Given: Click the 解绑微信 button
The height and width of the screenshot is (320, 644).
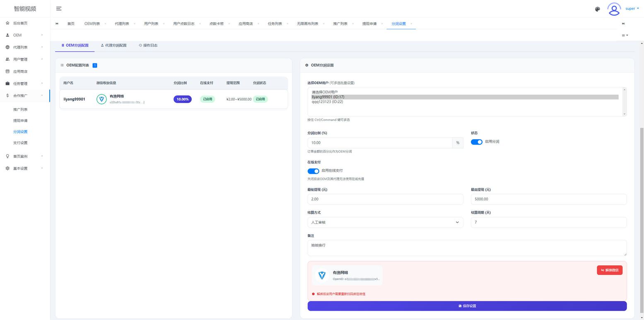Looking at the screenshot, I should coord(610,270).
